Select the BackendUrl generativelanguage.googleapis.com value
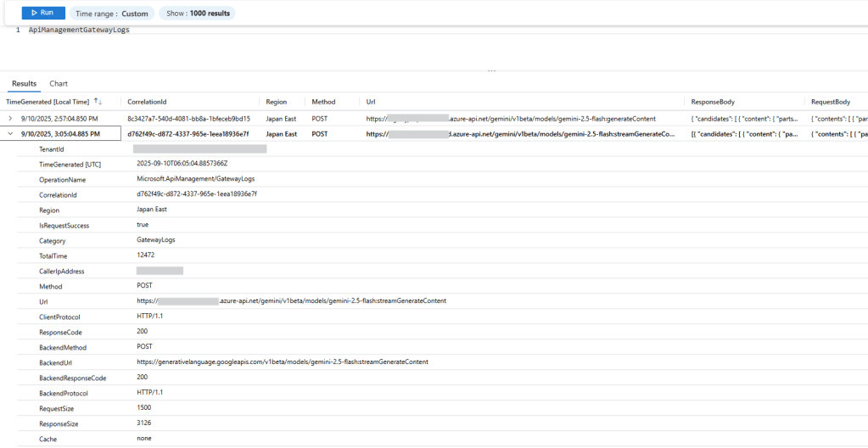The width and height of the screenshot is (868, 448). point(283,362)
